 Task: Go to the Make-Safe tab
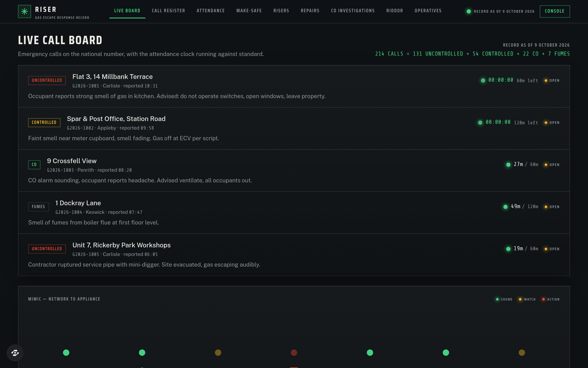[x=249, y=11]
